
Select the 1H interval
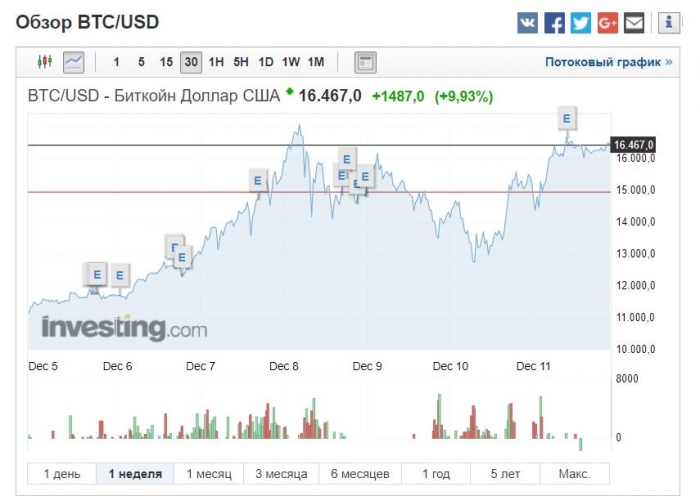click(x=216, y=62)
